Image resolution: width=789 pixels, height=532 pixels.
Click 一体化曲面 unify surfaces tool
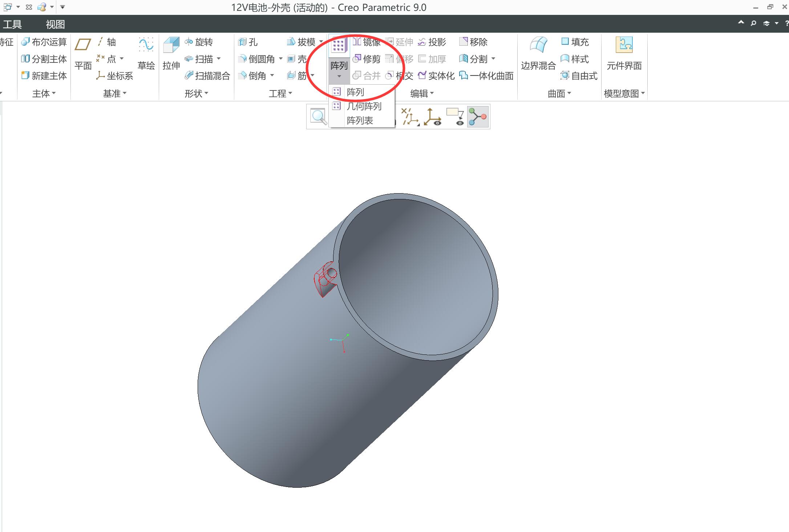[x=486, y=76]
